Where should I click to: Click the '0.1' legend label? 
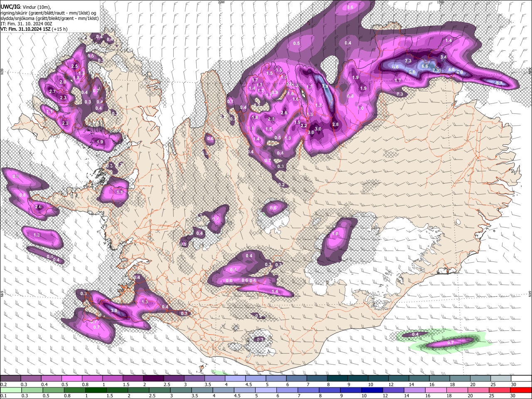[3, 396]
